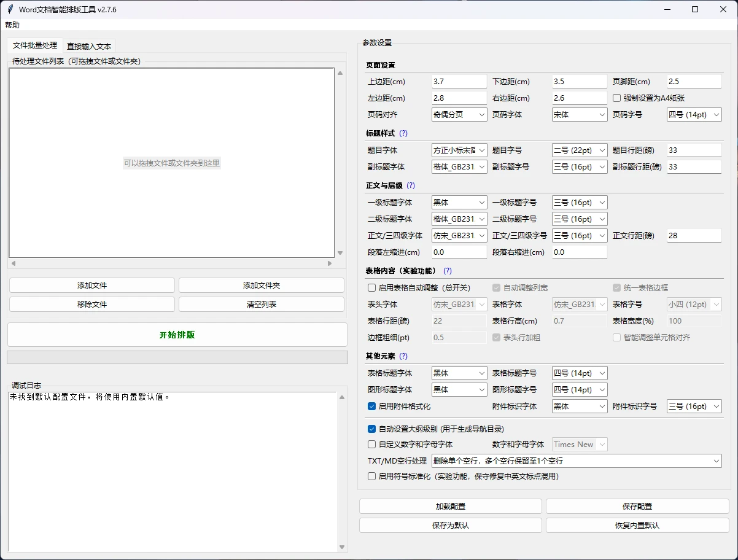Viewport: 738px width, 560px height.
Task: Open 一级标题字体 dropdown showing 黑体
Action: (459, 202)
